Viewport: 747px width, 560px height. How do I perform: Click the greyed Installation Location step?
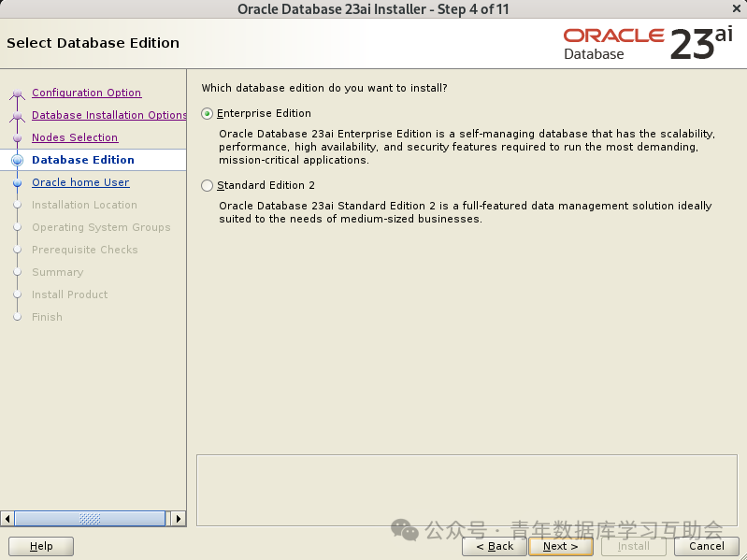pos(84,205)
